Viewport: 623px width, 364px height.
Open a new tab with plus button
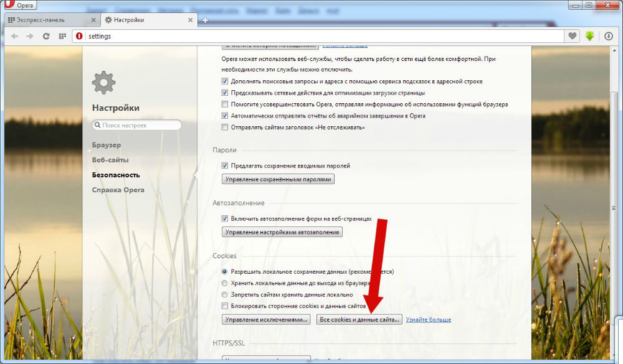205,21
